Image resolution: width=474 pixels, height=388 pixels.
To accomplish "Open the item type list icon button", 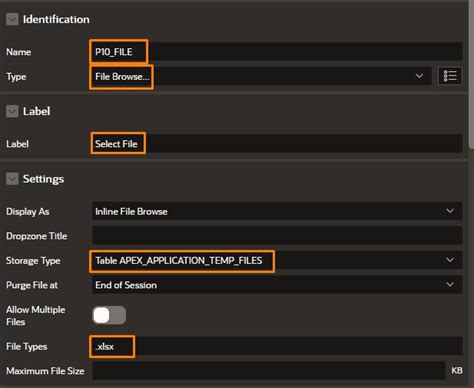I will tap(450, 76).
